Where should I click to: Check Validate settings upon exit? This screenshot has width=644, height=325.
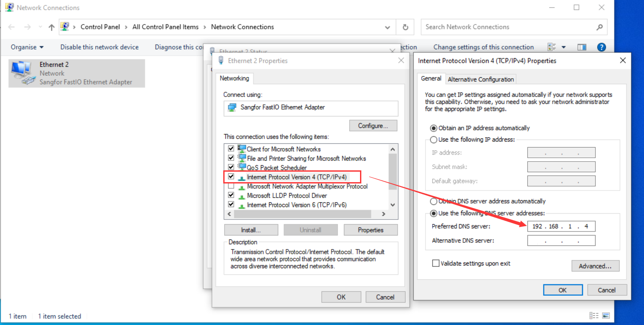coord(436,263)
